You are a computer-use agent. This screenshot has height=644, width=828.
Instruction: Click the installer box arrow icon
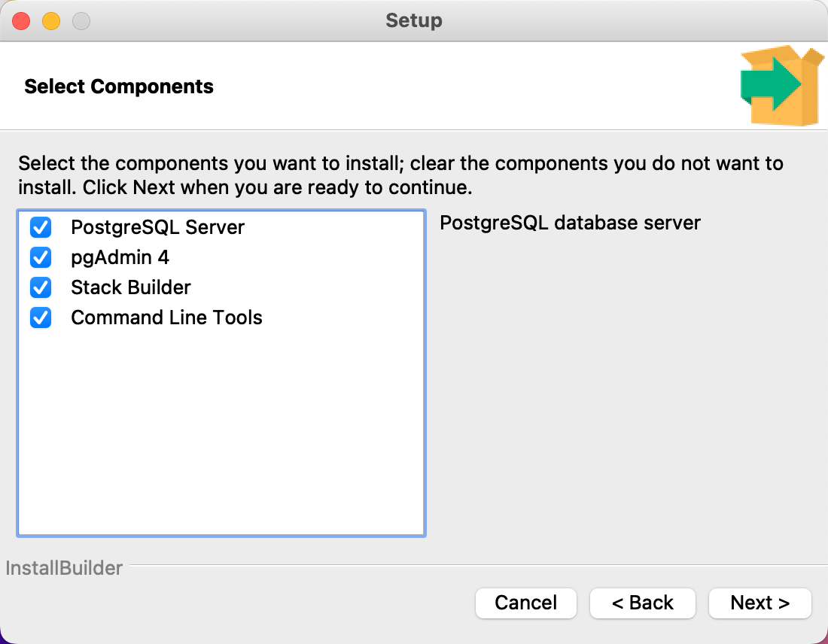click(x=781, y=86)
